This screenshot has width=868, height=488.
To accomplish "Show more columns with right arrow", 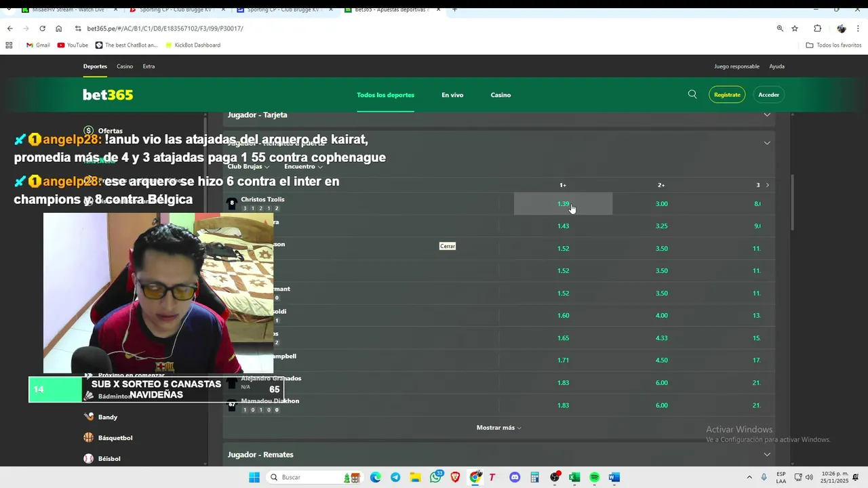I will click(x=768, y=185).
